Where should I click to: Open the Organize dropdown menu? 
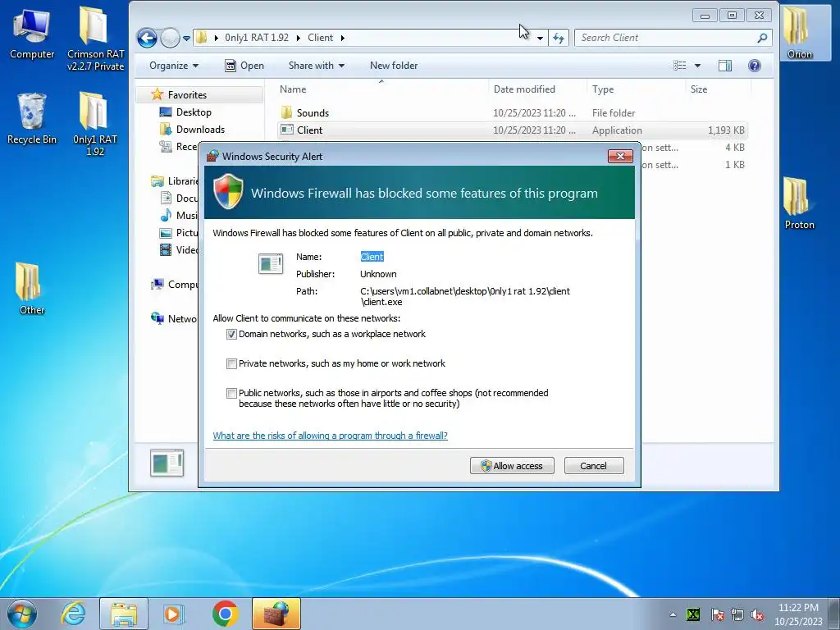(174, 66)
